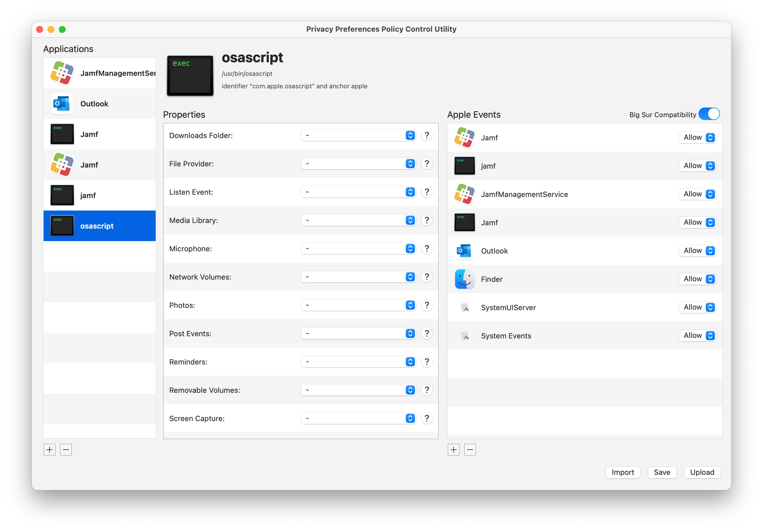763x532 pixels.
Task: Click the System Events icon in Apple Events
Action: 465,336
